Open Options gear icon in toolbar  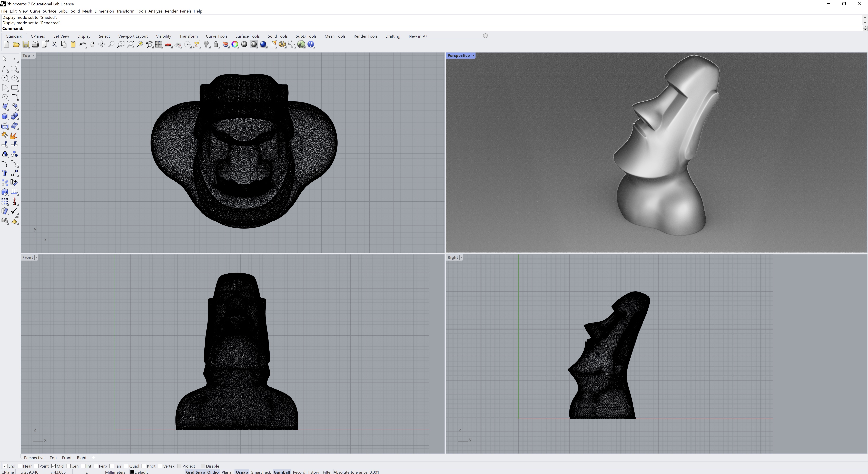(282, 44)
